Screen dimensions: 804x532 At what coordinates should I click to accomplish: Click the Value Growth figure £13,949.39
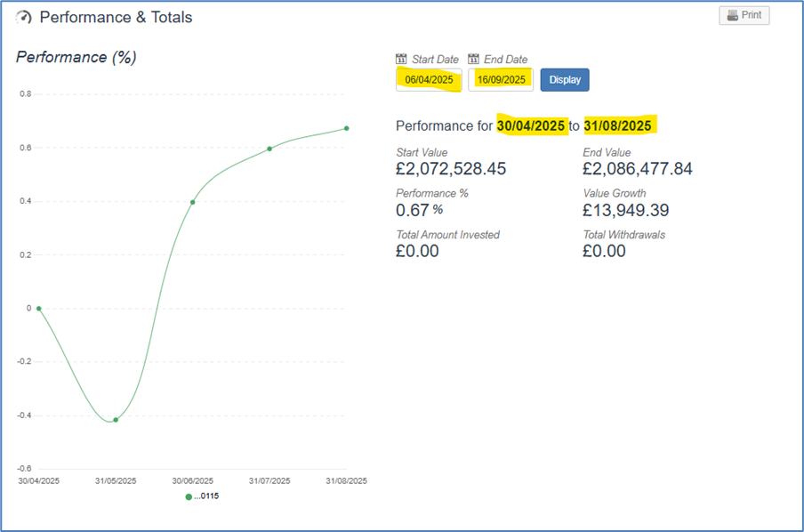tap(626, 210)
